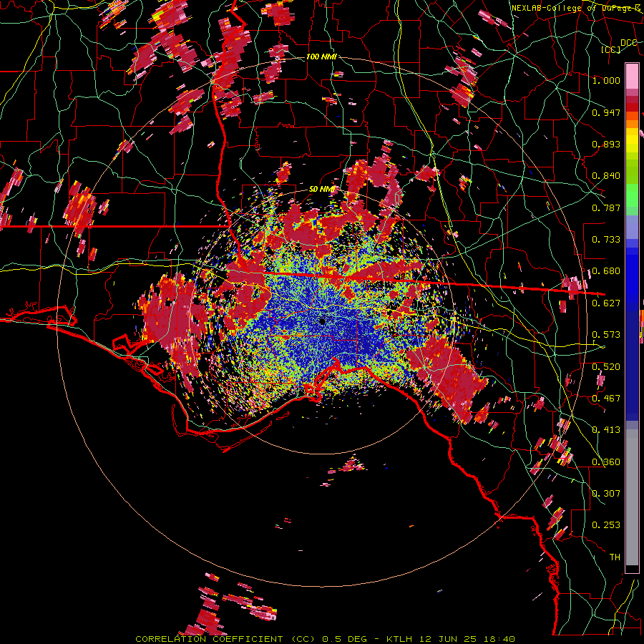Click the 0.787 color scale value
644x644 pixels.
click(x=606, y=208)
